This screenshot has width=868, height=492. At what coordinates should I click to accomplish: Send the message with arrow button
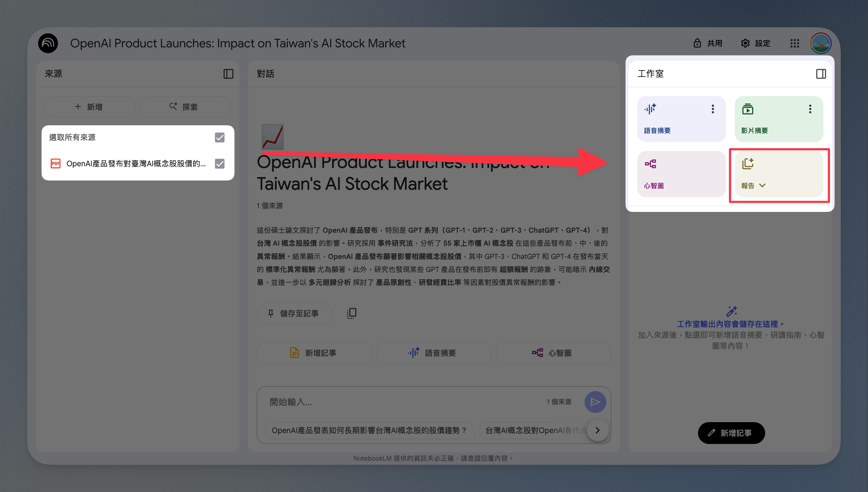pos(595,402)
